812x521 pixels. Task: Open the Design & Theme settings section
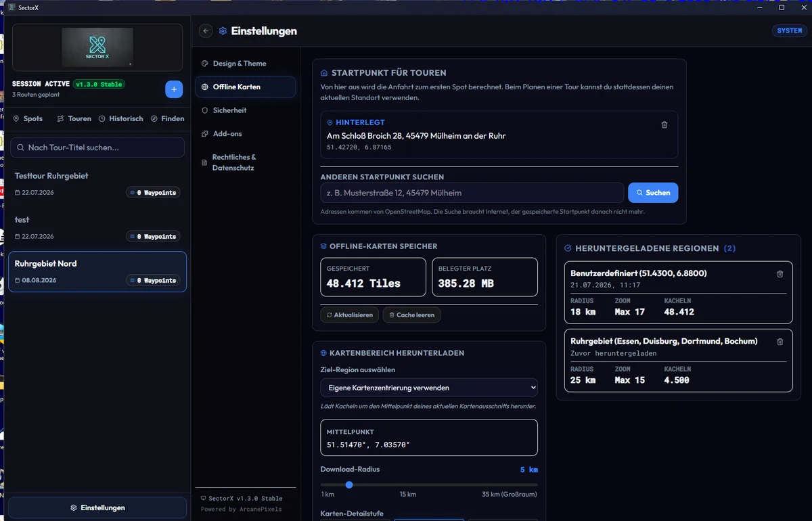246,64
